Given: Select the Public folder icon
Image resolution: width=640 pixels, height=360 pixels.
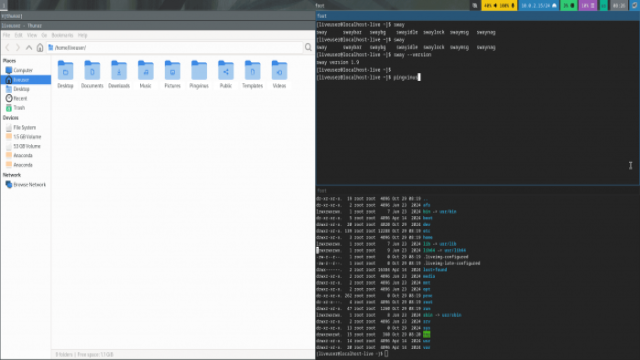Looking at the screenshot, I should pos(226,71).
